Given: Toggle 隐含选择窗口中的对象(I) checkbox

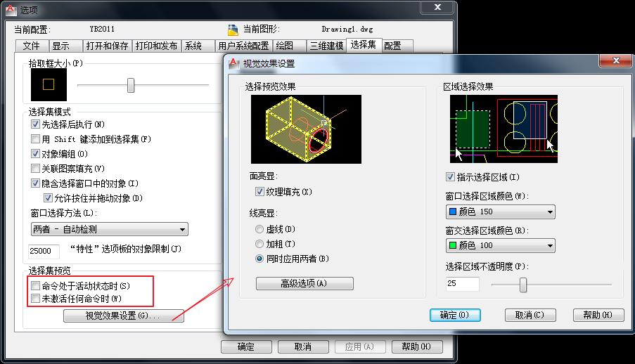Looking at the screenshot, I should click(x=35, y=183).
